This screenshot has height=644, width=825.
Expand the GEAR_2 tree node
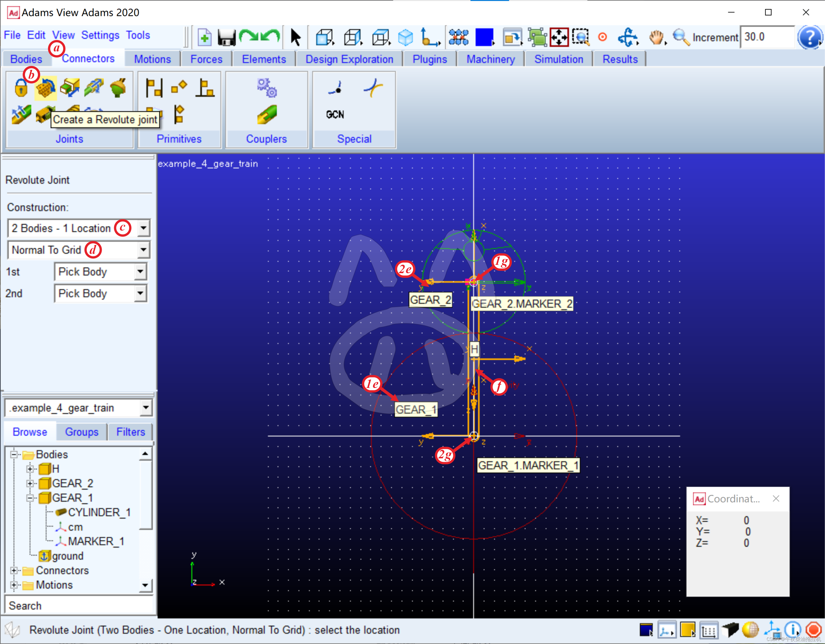click(x=30, y=483)
